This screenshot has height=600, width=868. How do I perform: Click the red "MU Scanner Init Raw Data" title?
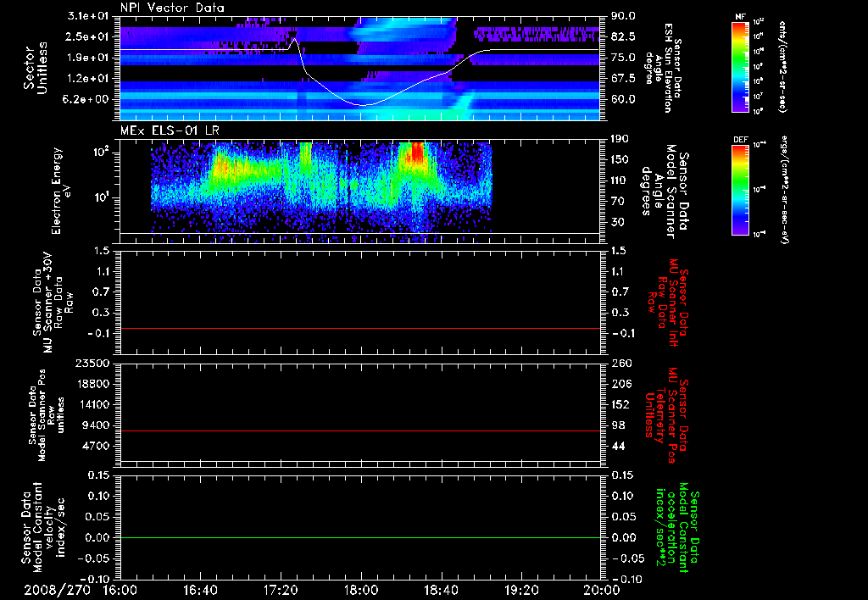click(666, 302)
